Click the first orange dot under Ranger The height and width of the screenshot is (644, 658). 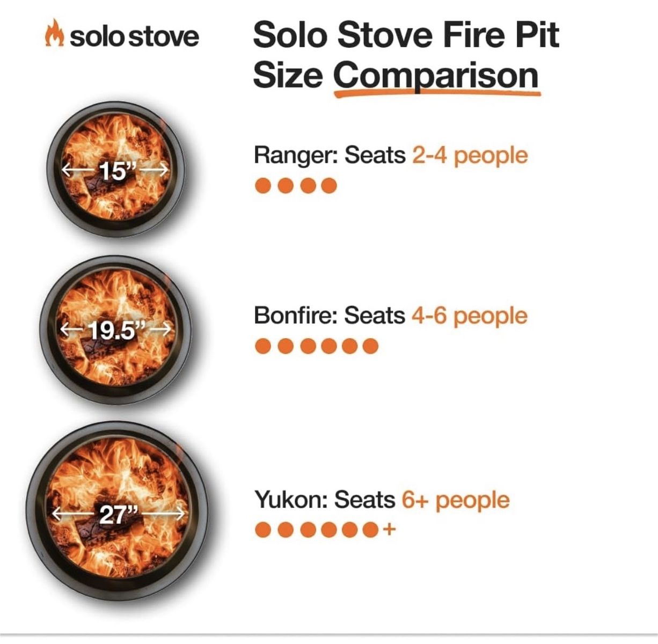click(263, 186)
